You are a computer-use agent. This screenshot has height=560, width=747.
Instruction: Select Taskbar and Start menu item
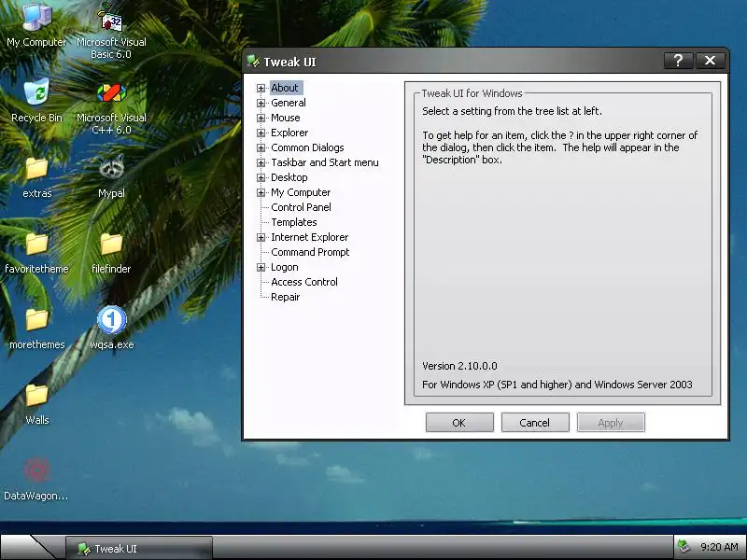tap(324, 162)
